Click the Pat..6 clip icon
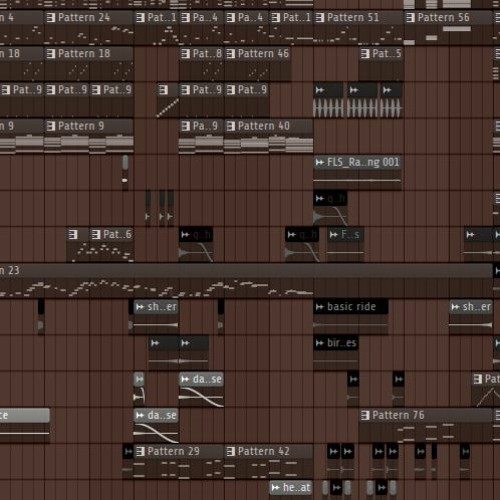 pyautogui.click(x=96, y=235)
